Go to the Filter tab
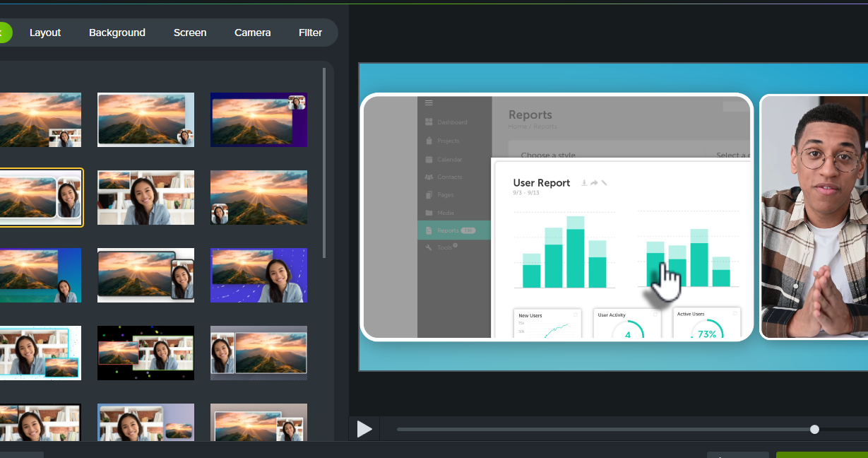This screenshot has width=868, height=458. coord(310,33)
